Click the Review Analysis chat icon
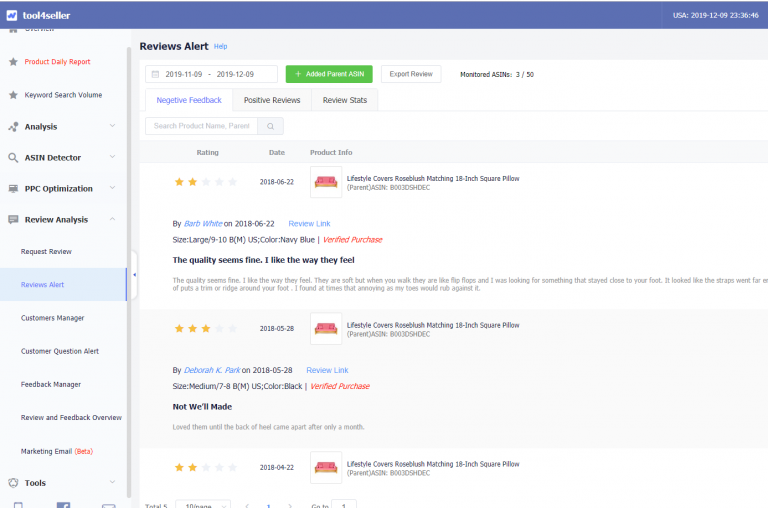The height and width of the screenshot is (508, 768). [13, 219]
